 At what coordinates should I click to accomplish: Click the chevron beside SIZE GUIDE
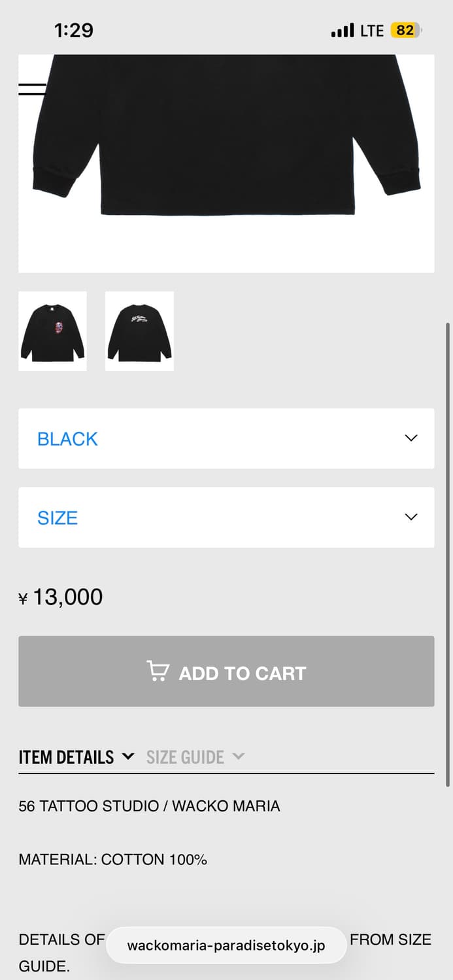click(x=239, y=757)
